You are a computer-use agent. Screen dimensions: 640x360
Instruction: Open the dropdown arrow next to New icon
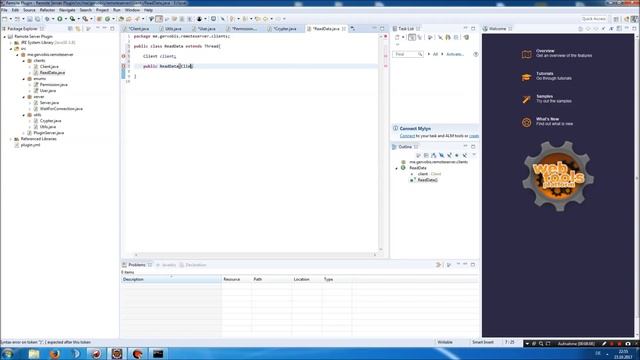click(x=10, y=19)
